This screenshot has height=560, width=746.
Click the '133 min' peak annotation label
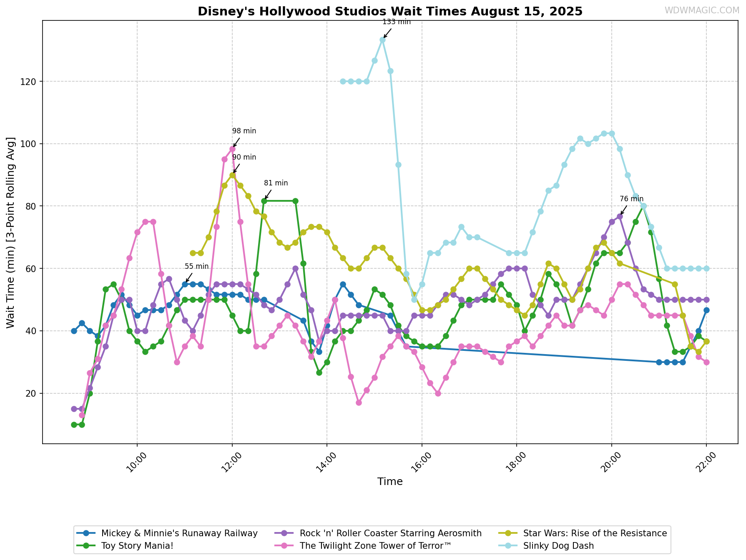coord(397,22)
